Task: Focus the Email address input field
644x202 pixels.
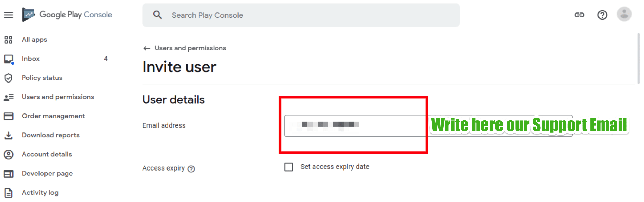Action: [x=428, y=126]
